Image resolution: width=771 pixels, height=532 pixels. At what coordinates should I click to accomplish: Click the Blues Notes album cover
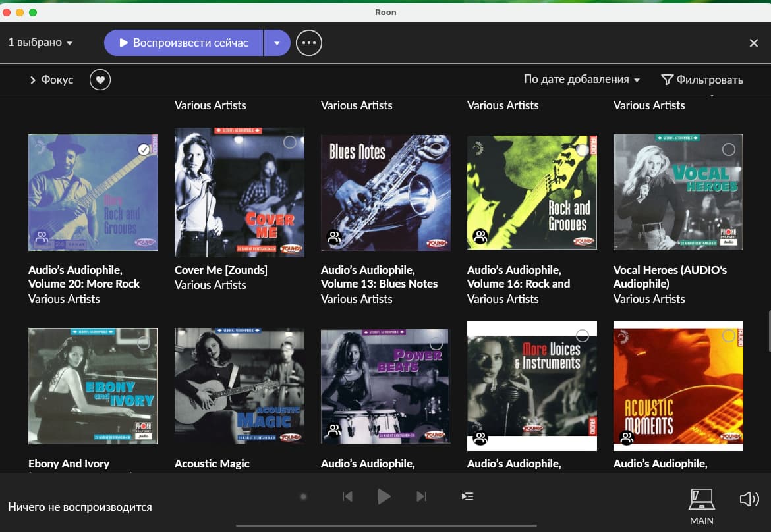tap(385, 192)
